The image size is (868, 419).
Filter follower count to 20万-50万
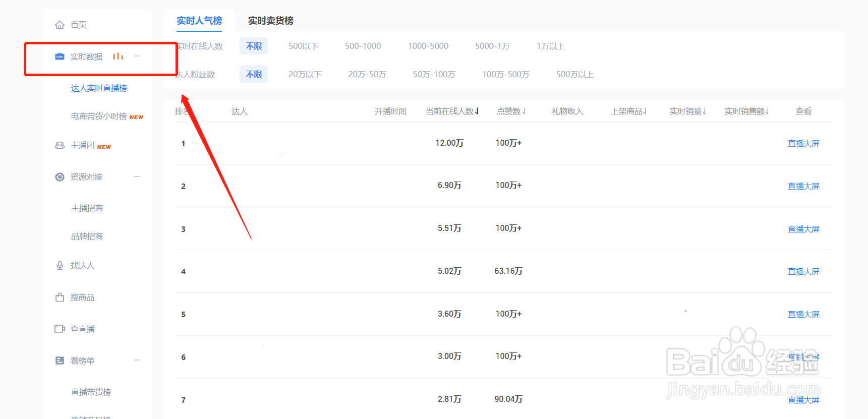click(367, 74)
